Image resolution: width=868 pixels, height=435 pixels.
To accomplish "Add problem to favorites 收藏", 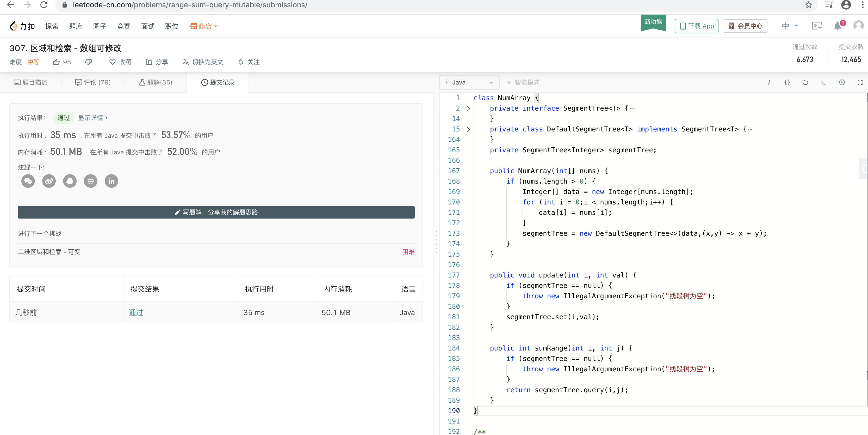I will tap(120, 62).
